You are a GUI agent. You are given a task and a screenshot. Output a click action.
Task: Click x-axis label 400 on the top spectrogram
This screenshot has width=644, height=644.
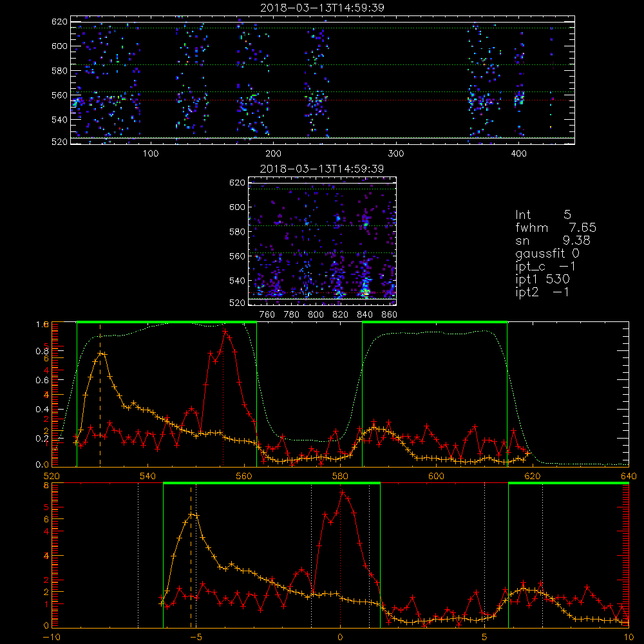coord(518,154)
